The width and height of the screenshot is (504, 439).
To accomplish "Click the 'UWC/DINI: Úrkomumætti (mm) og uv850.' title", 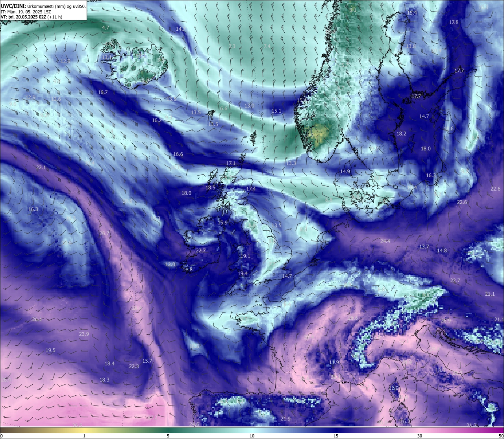I will click(43, 6).
